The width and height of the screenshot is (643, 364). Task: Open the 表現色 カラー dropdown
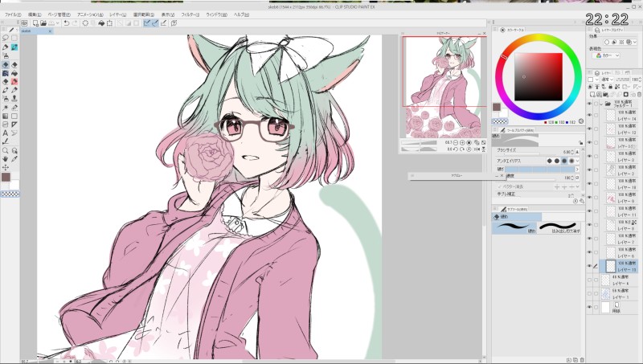pos(608,55)
